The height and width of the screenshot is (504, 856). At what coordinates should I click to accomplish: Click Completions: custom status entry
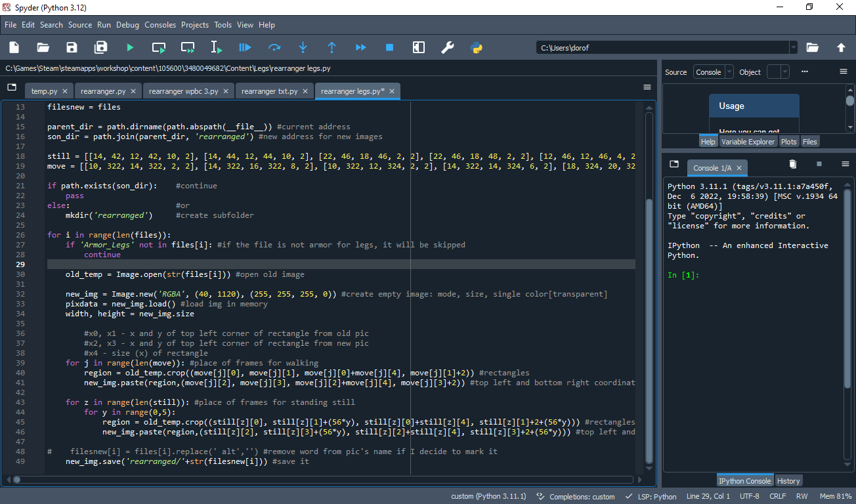[x=576, y=497]
